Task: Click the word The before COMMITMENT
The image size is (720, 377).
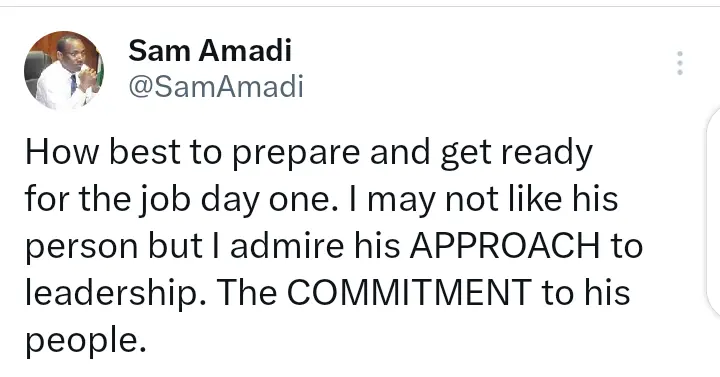Action: 246,292
